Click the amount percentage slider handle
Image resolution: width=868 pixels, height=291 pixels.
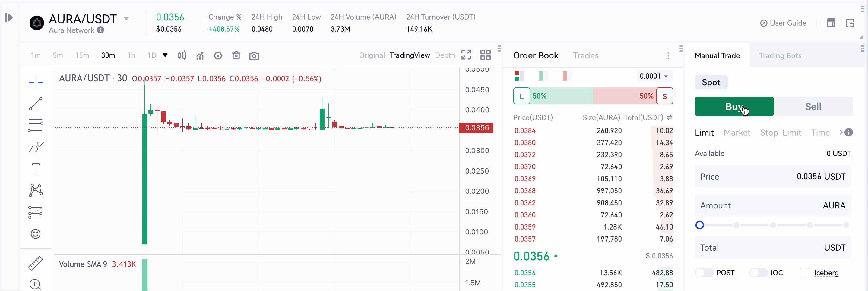[x=699, y=225]
